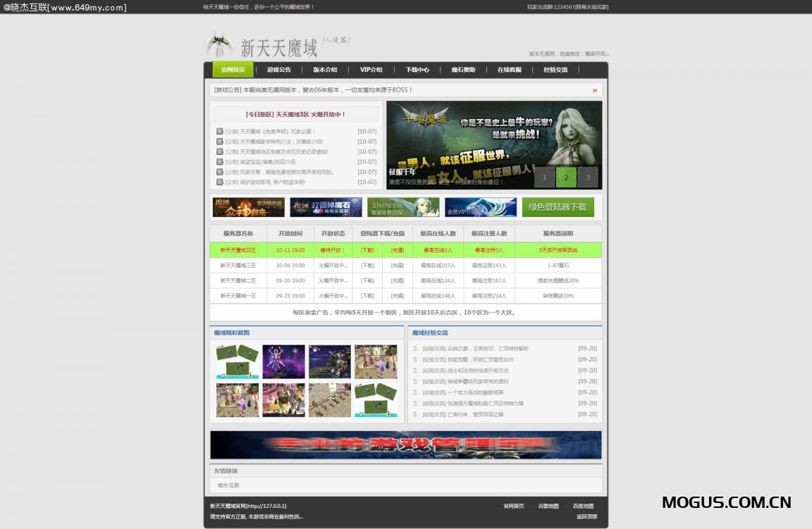Open the 下载中心 tab
Screen dimensions: 812x529
416,69
